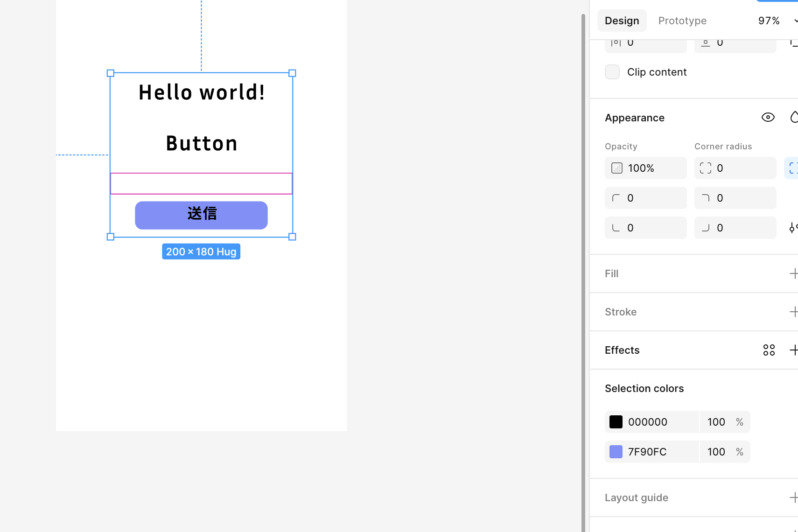Add a Layout guide with plus icon
The height and width of the screenshot is (532, 798).
pyautogui.click(x=793, y=497)
